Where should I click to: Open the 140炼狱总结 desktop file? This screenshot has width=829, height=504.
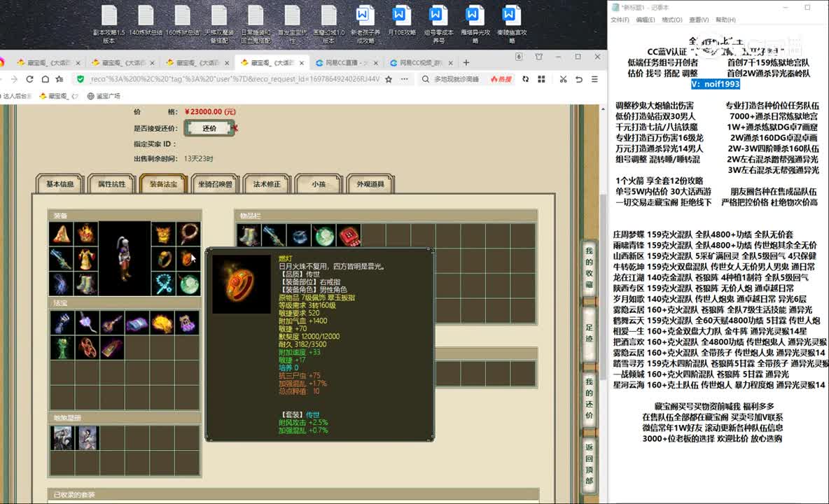[146, 21]
